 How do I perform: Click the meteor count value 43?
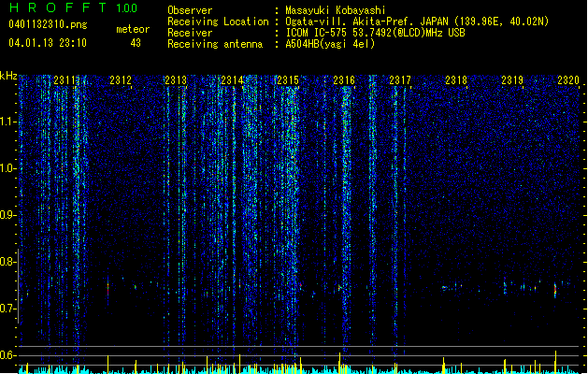coord(136,43)
